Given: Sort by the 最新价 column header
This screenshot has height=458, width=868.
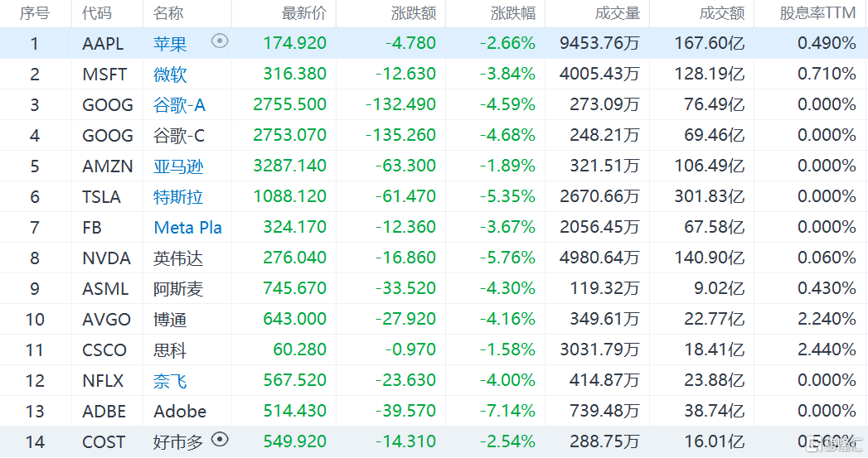Looking at the screenshot, I should point(304,13).
